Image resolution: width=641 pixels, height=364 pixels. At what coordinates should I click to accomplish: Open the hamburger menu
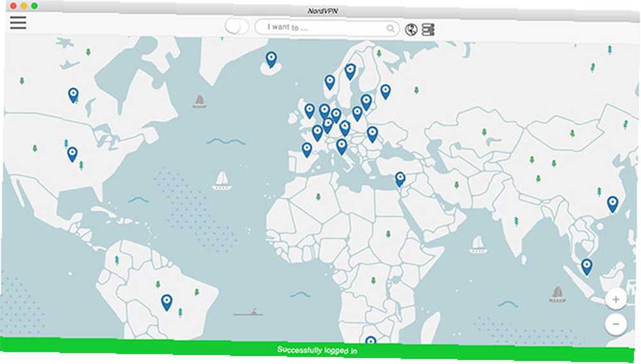(x=18, y=22)
